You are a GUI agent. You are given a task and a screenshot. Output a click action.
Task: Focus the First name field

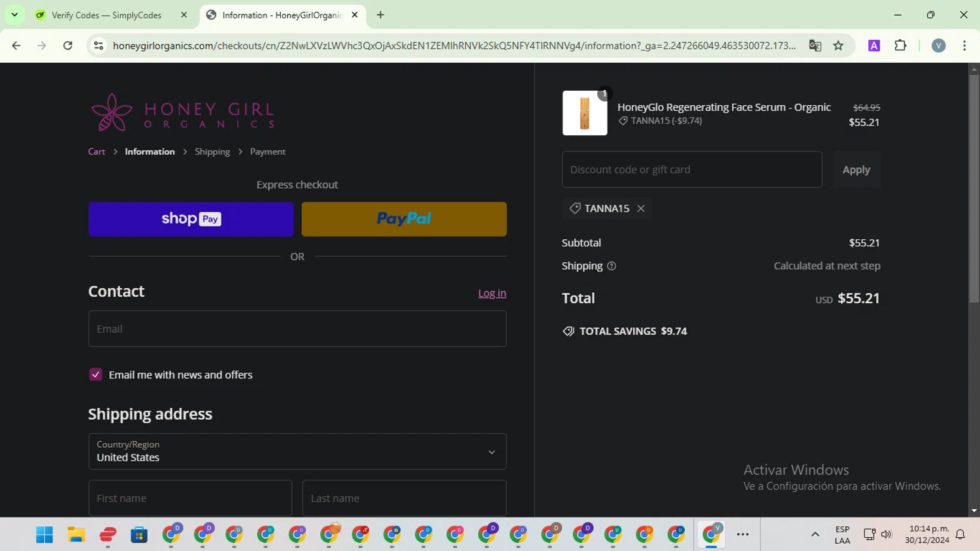pyautogui.click(x=190, y=498)
